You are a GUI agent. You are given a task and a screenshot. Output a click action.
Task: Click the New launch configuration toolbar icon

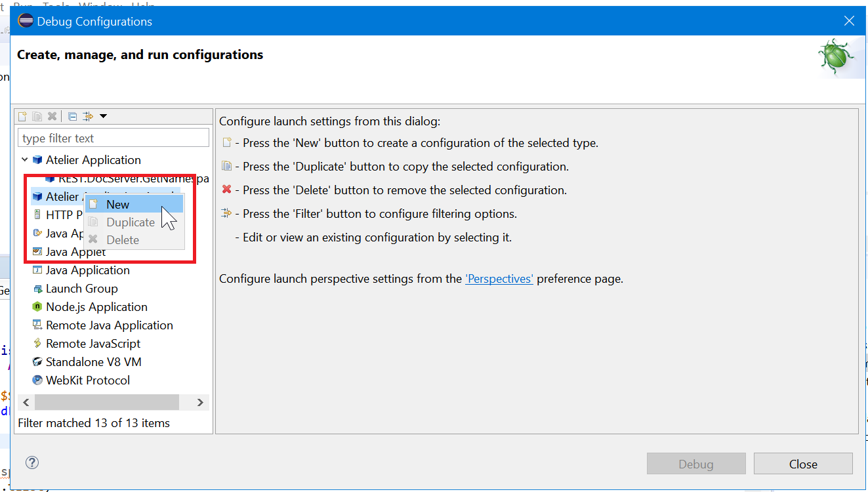point(22,117)
